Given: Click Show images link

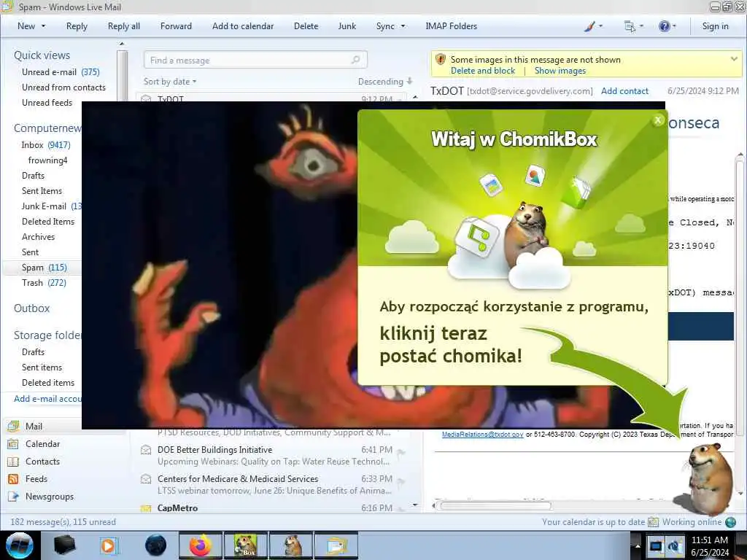Looking at the screenshot, I should [x=560, y=71].
